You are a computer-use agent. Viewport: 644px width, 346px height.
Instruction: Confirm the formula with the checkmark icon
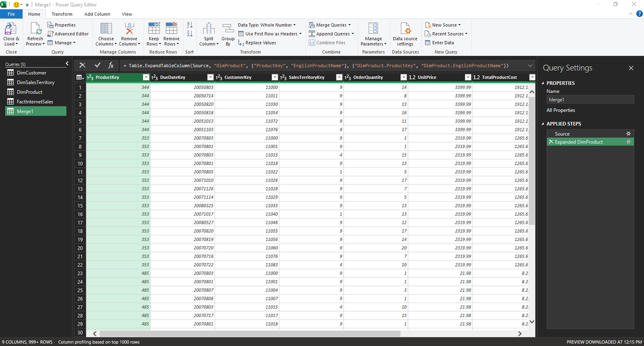coord(97,65)
